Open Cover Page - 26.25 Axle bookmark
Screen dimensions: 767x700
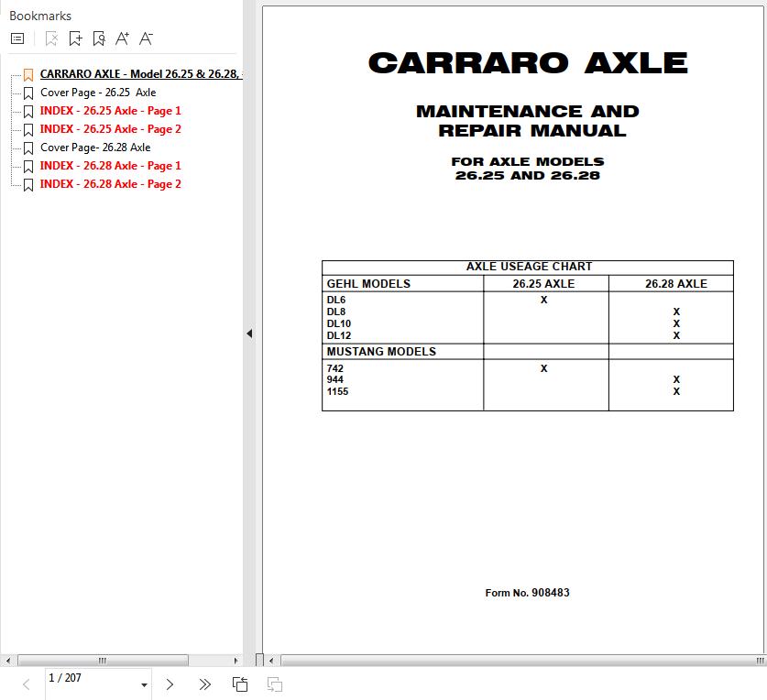pyautogui.click(x=98, y=93)
